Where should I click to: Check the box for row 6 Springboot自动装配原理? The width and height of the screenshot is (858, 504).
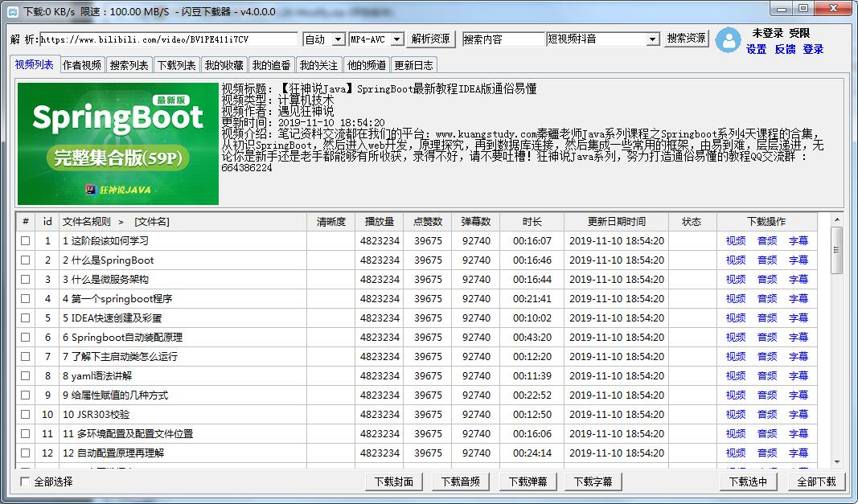[26, 338]
